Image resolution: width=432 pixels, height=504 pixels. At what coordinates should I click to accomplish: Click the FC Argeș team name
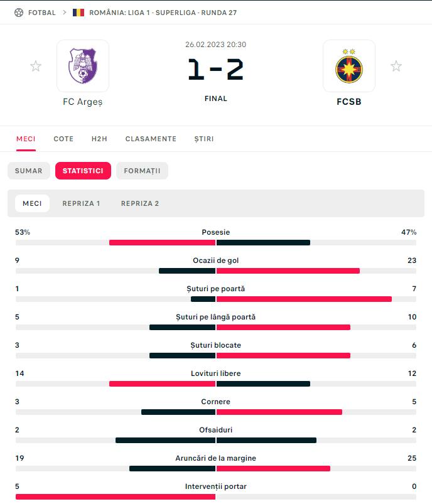(82, 102)
